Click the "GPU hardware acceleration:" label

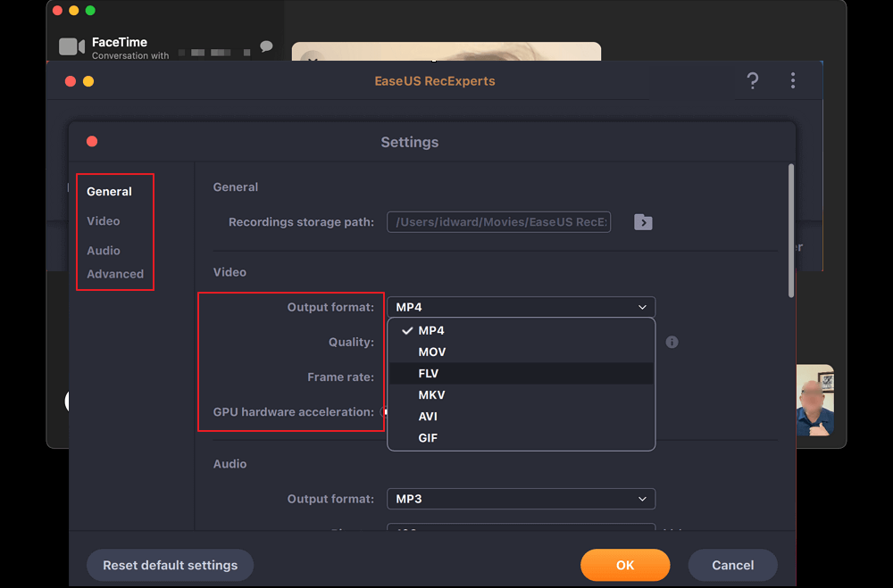coord(293,412)
